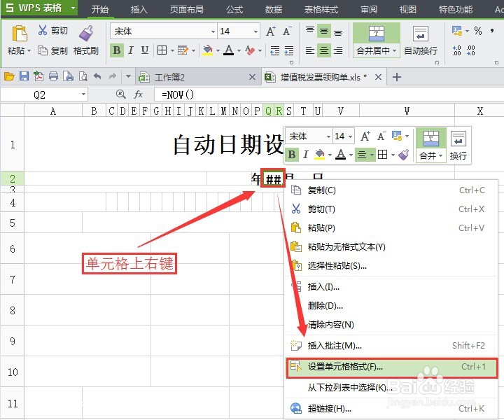Click the open folder icon in quick toolbar
Screen dimensions: 504x420
[9, 76]
